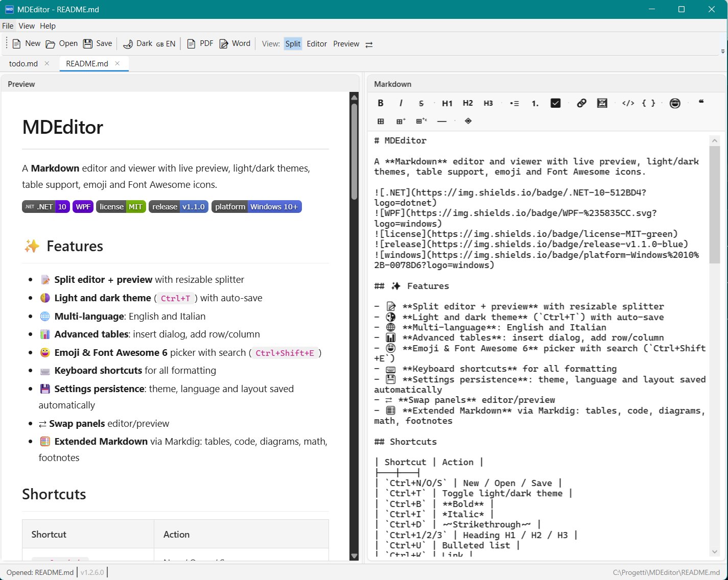728x580 pixels.
Task: Apply bold formatting in Markdown toolbar
Action: (381, 103)
